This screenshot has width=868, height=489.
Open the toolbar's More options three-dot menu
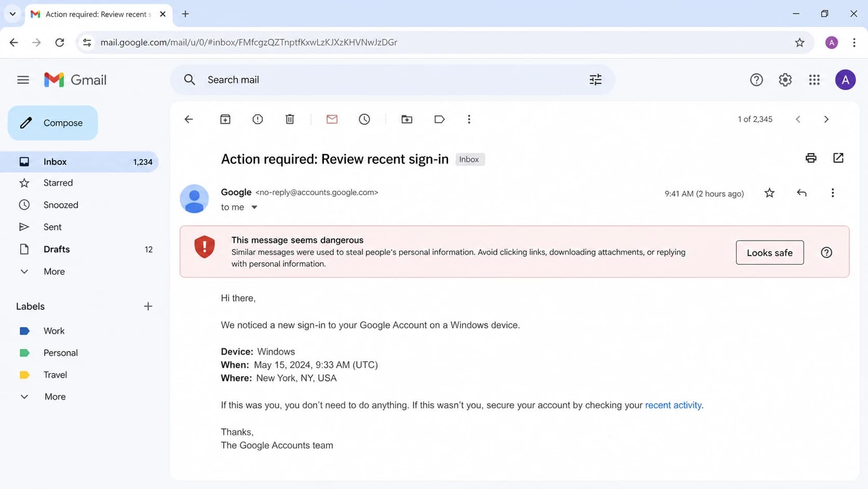coord(469,119)
